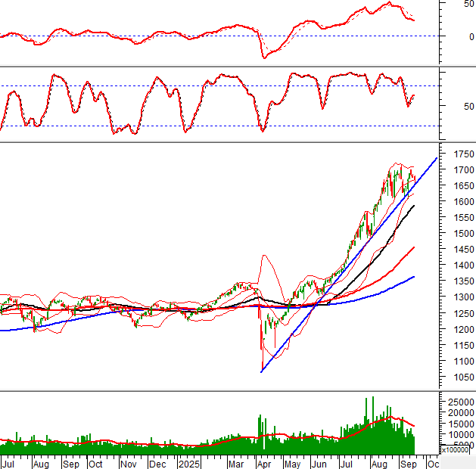Click the Dec month label on the time axis

pyautogui.click(x=157, y=464)
